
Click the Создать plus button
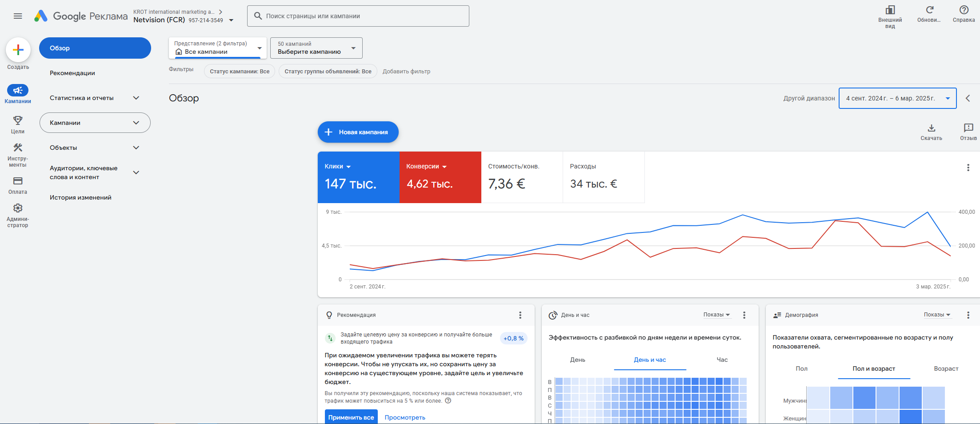point(18,50)
